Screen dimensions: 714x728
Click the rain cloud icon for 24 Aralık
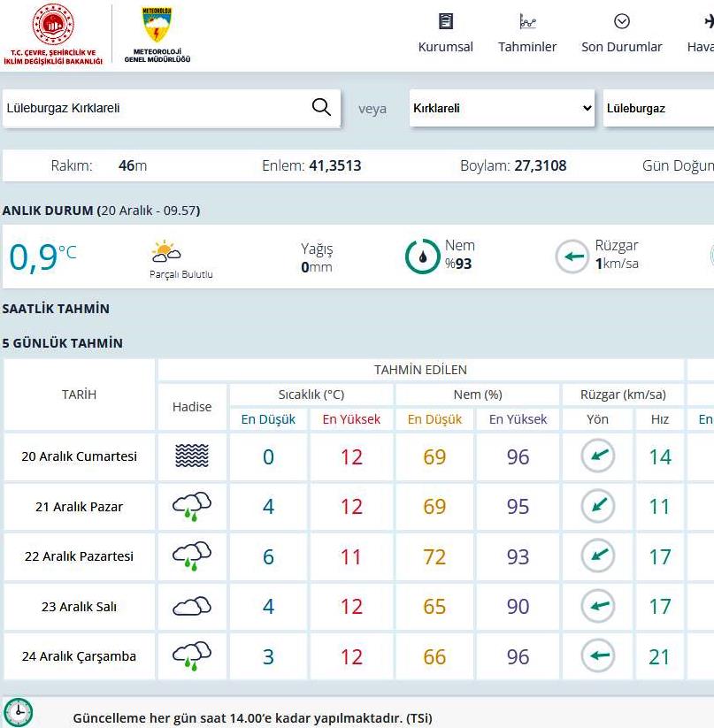click(192, 656)
